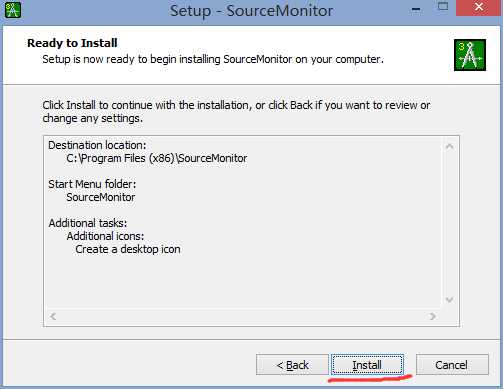Click the horizontal scrollbar track of summary box
503x389 pixels.
click(243, 316)
